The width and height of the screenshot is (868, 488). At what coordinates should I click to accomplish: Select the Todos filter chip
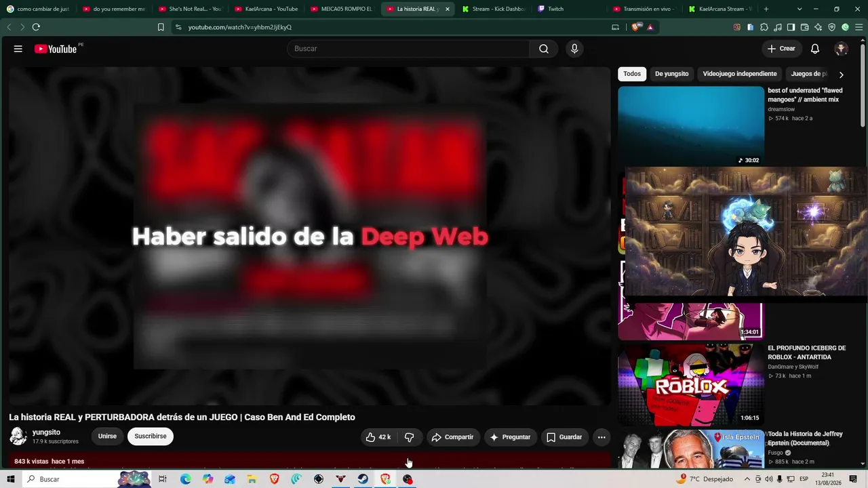coord(632,74)
